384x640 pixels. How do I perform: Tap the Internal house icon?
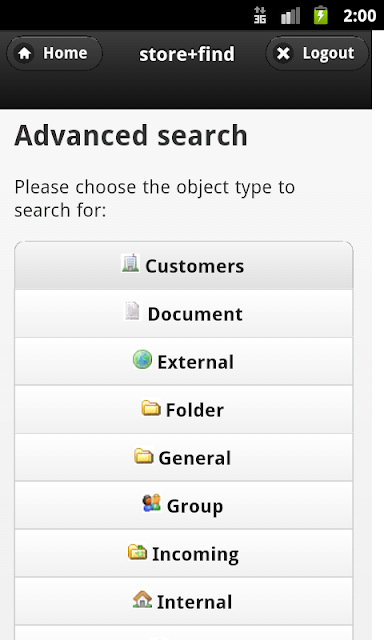pyautogui.click(x=142, y=599)
